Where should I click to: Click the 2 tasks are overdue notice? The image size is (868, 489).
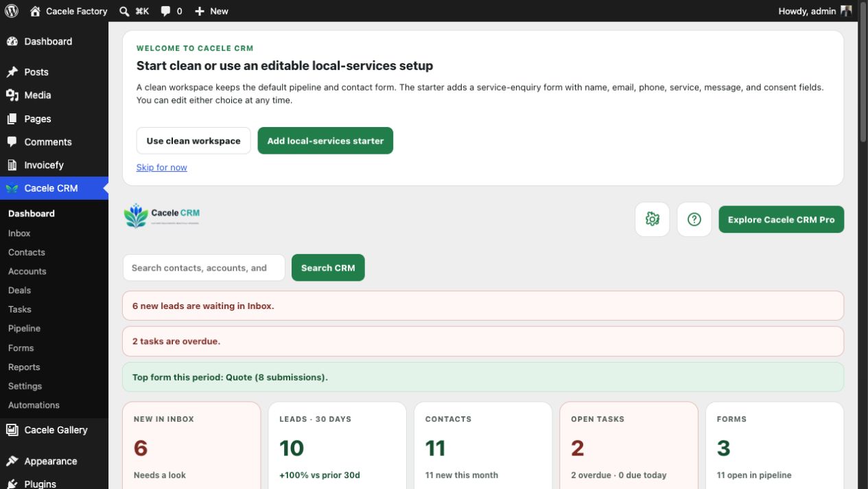coord(483,341)
